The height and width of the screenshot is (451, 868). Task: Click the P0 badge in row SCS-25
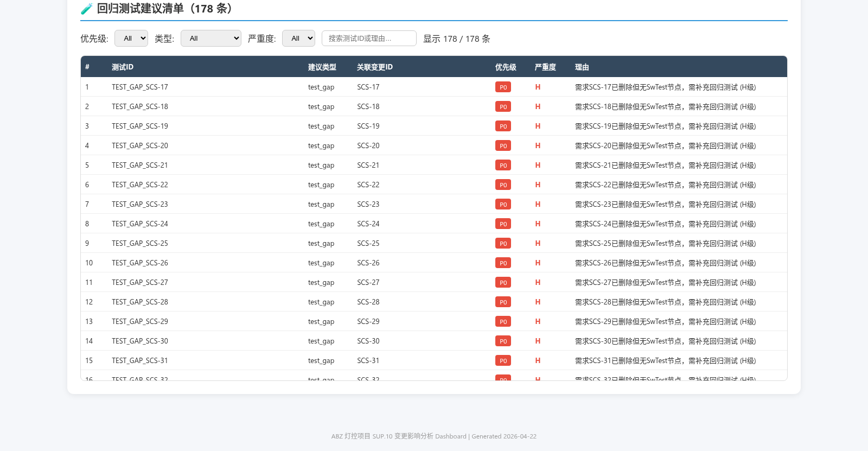click(503, 243)
